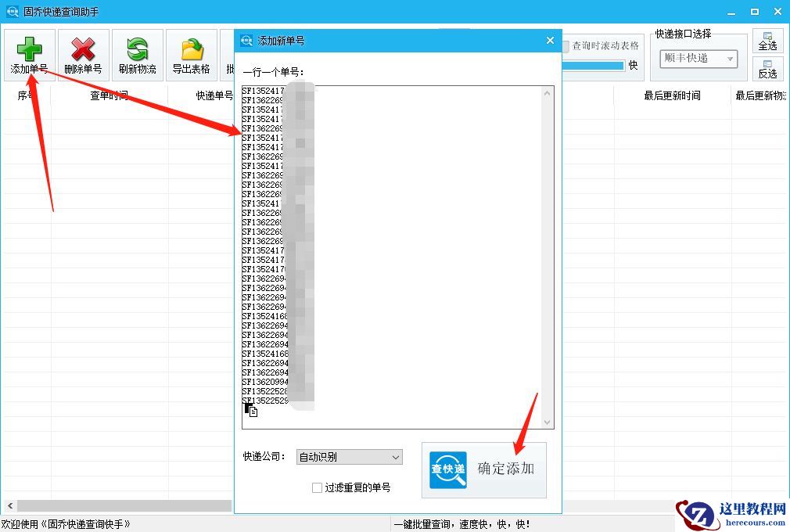Click the 删除单号 red X button
This screenshot has height=532, width=790.
click(84, 55)
